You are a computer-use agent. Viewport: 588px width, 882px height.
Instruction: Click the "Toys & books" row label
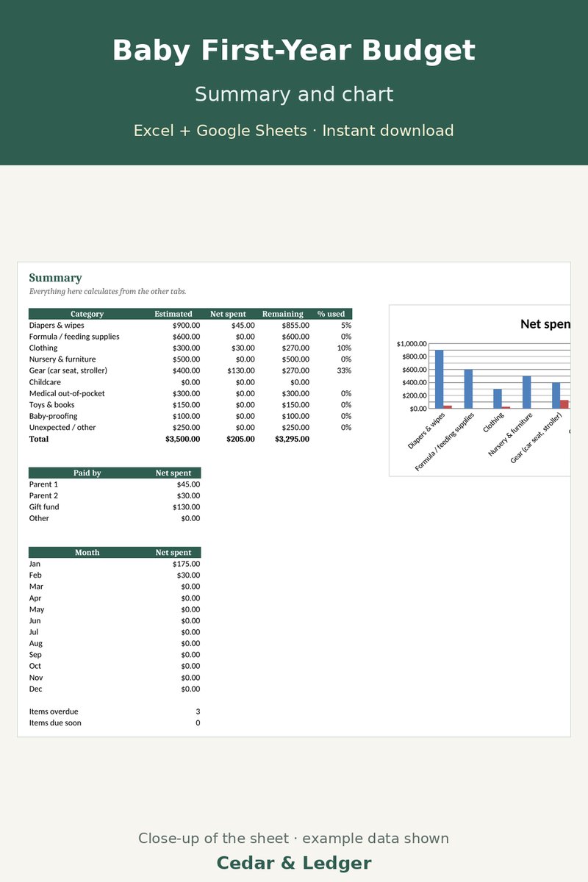click(x=52, y=405)
